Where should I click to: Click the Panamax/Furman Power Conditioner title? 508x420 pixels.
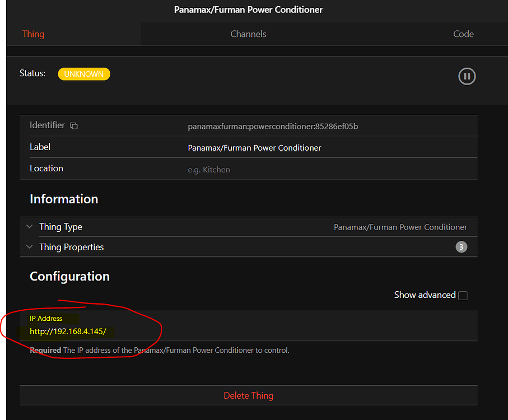(248, 10)
